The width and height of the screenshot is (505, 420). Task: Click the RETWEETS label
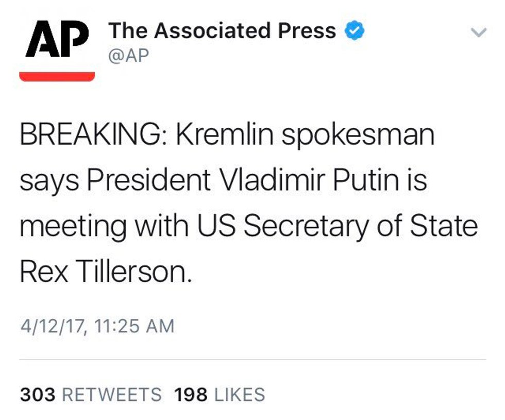click(111, 395)
